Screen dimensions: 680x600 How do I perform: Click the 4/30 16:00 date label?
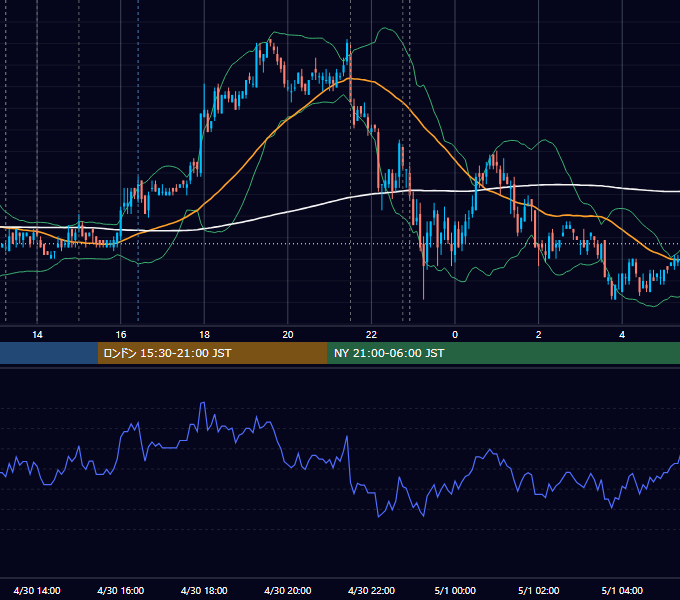click(121, 590)
